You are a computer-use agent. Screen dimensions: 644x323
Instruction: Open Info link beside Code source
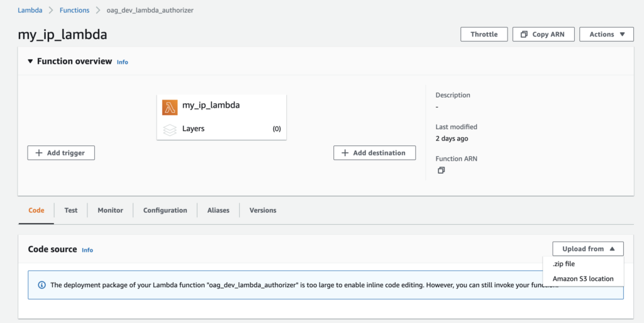87,250
